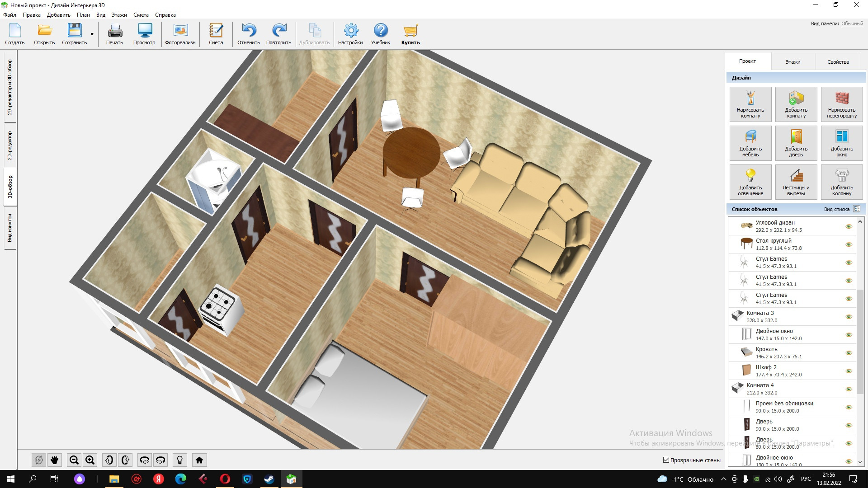This screenshot has width=868, height=488.
Task: Click Лестницы и вырезы icon
Action: pyautogui.click(x=796, y=176)
